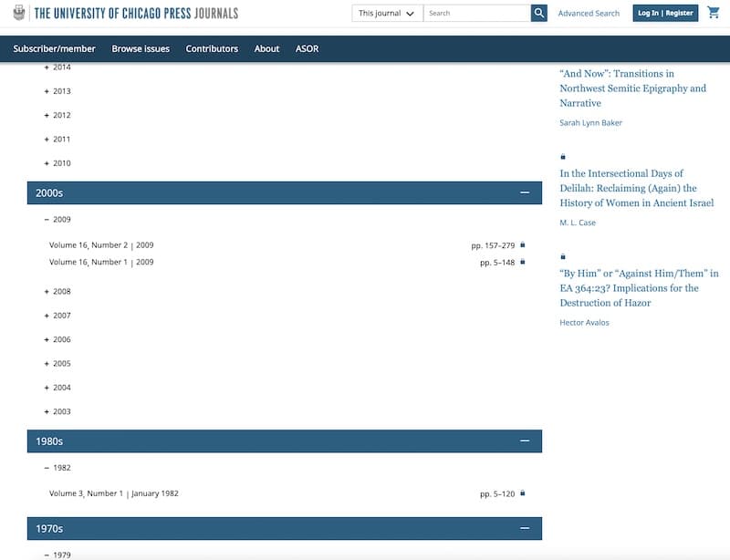Open the This journal search scope dropdown

coord(387,13)
